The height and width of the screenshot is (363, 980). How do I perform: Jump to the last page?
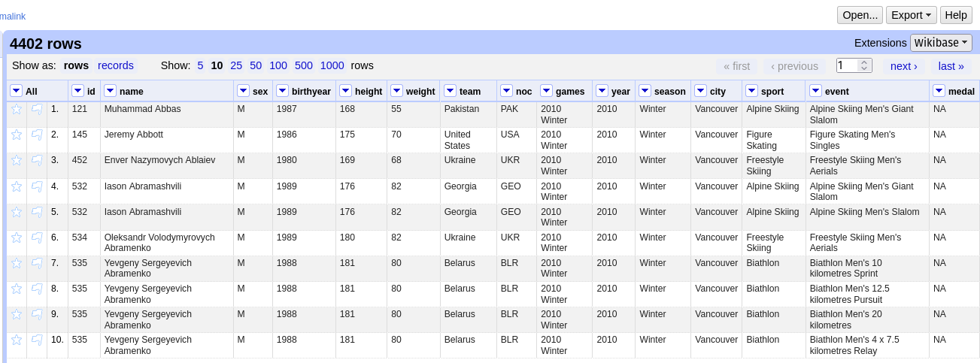tap(951, 66)
